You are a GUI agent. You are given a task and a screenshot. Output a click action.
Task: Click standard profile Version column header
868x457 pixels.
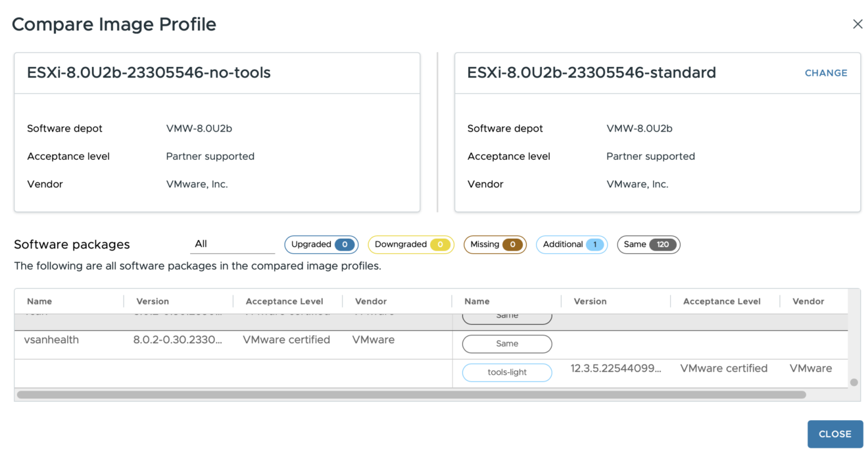tap(590, 301)
